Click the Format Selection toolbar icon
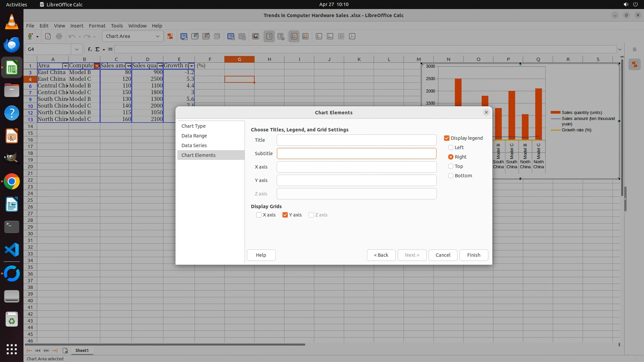 [x=170, y=36]
